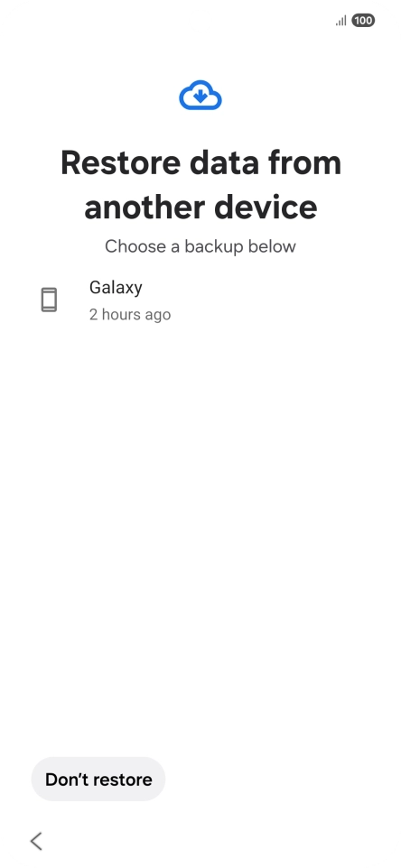Click the "Don't restore" button
The image size is (401, 868).
[x=98, y=779]
